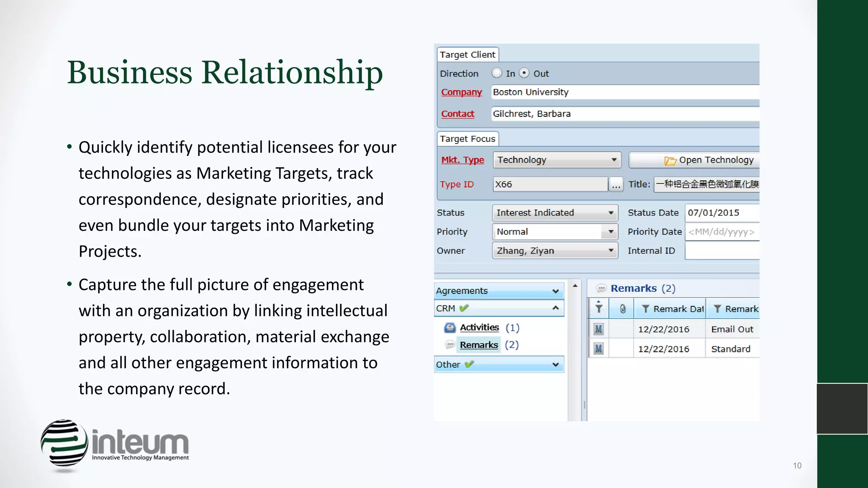Viewport: 868px width, 488px height.
Task: Click the M icon on Standard row
Action: click(x=598, y=349)
